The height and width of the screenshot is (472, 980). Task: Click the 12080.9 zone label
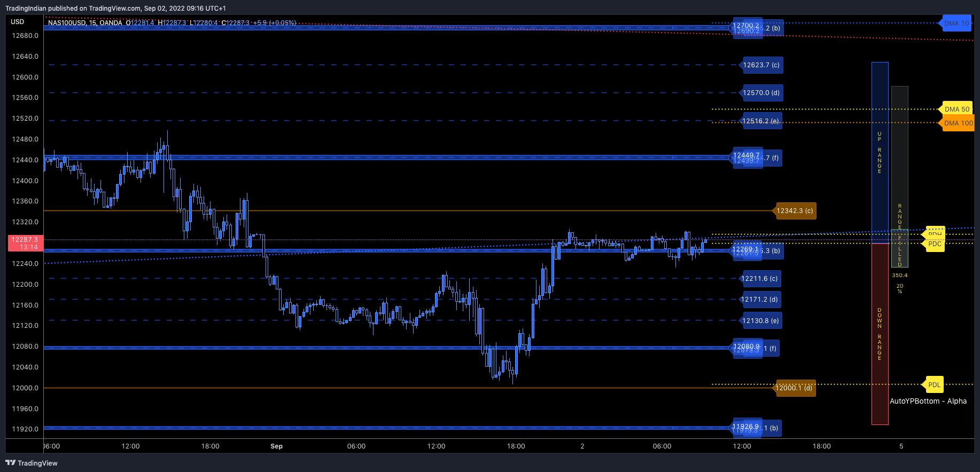pos(746,347)
